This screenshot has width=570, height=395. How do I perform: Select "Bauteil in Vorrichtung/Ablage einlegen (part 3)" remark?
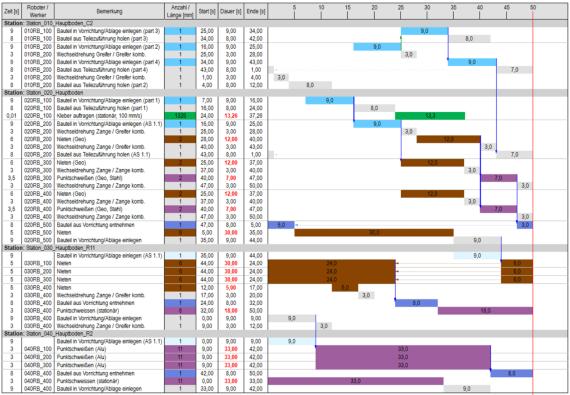(x=108, y=31)
